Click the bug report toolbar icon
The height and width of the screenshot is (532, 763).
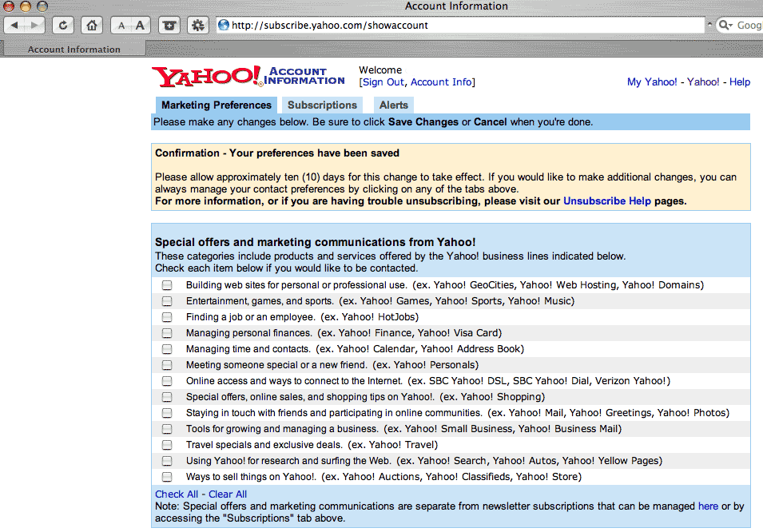point(198,26)
